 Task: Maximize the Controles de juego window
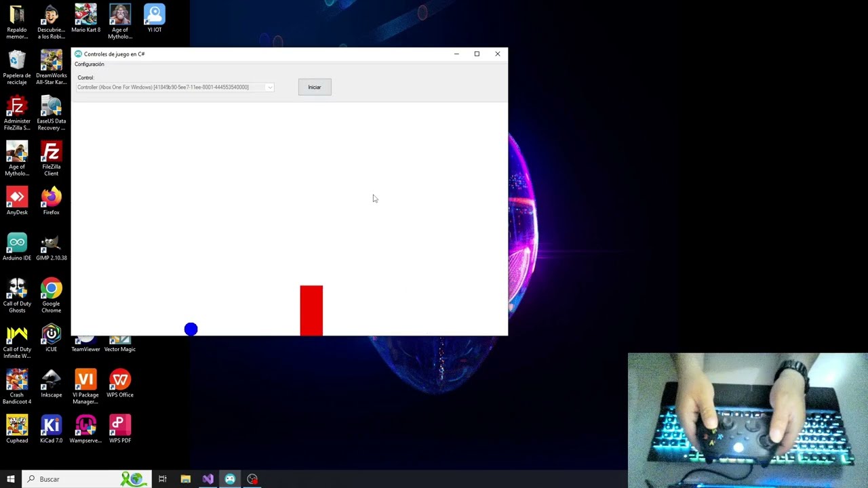[477, 54]
